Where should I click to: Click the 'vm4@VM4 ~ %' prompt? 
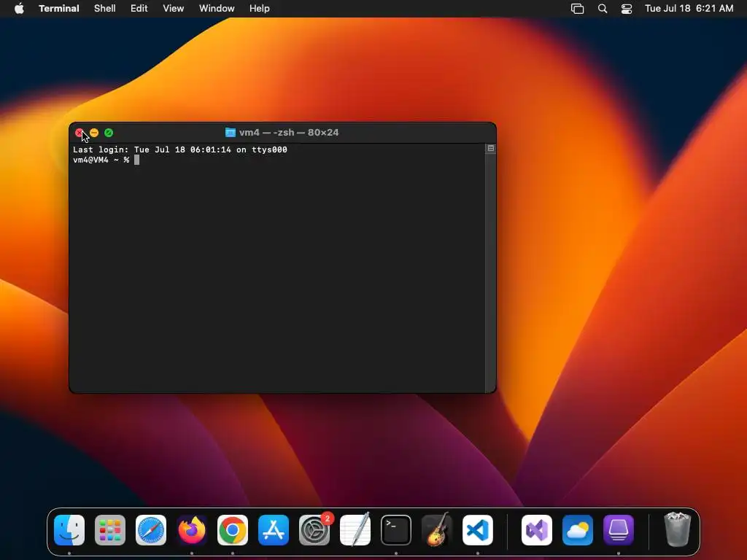101,160
